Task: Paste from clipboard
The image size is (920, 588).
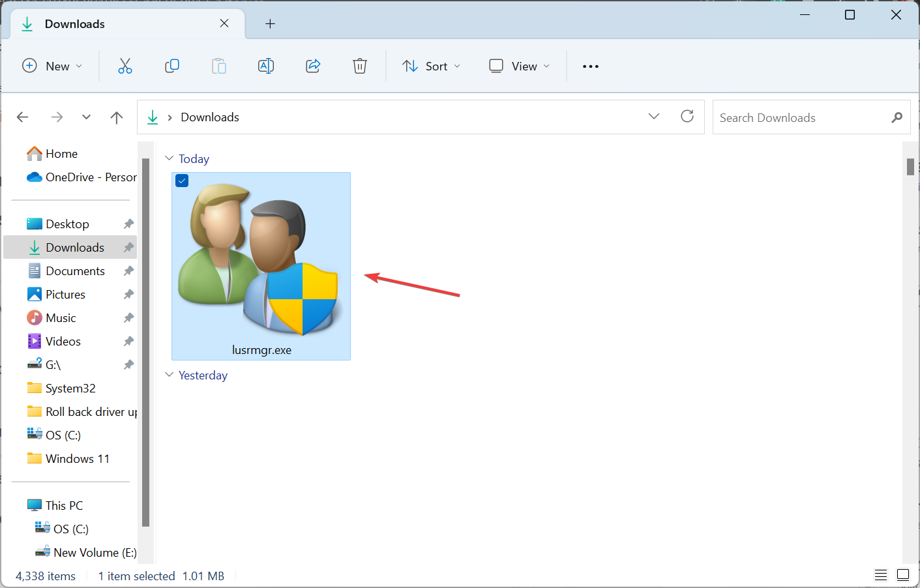Action: click(x=219, y=66)
